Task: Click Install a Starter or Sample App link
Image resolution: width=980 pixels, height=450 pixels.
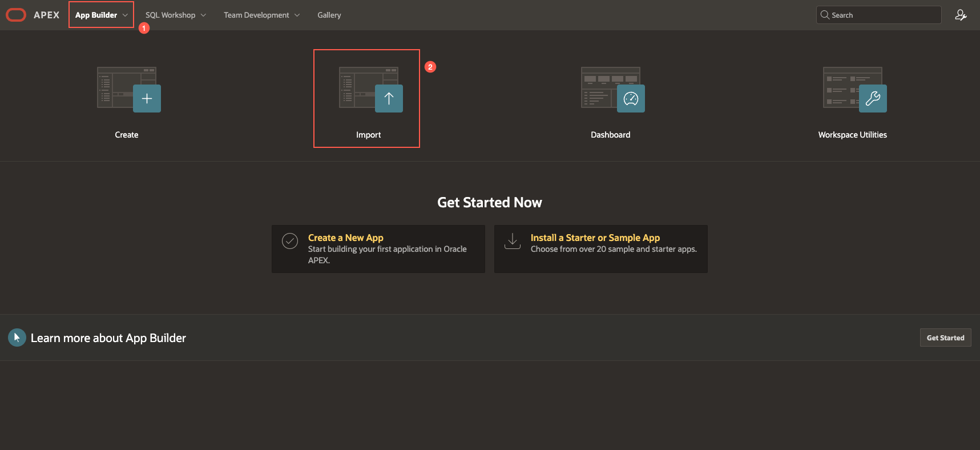Action: (x=595, y=238)
